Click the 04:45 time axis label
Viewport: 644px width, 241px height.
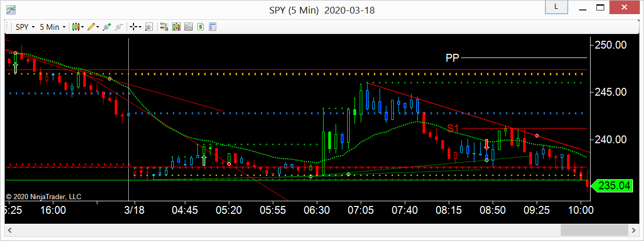click(185, 210)
